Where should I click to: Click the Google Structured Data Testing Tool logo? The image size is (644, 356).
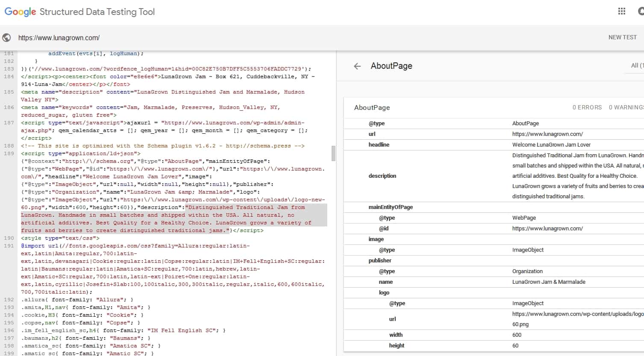[x=79, y=12]
